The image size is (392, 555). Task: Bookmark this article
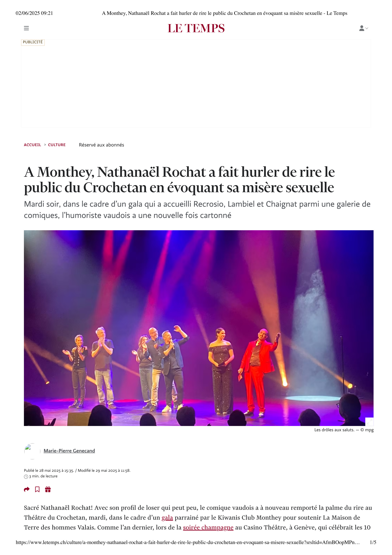click(37, 489)
